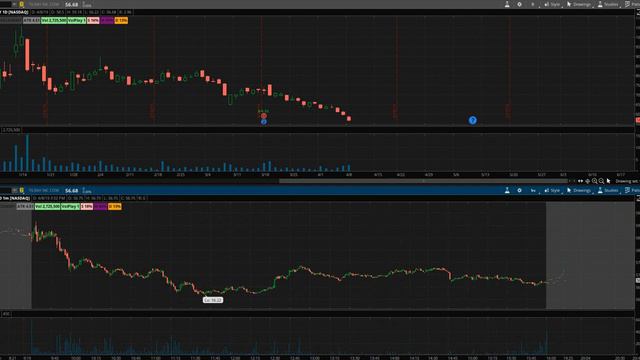Select the pointer cursor tool
The image size is (640, 360).
click(608, 181)
